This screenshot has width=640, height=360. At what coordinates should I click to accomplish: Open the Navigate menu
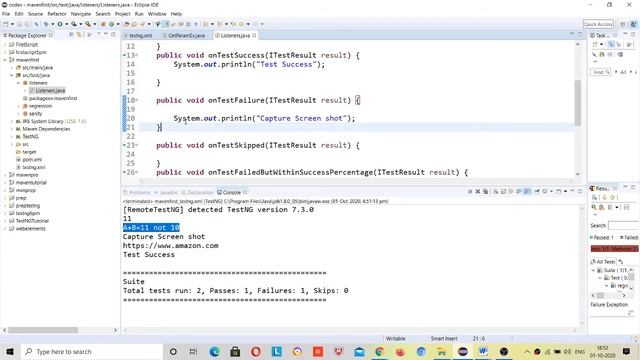81,14
